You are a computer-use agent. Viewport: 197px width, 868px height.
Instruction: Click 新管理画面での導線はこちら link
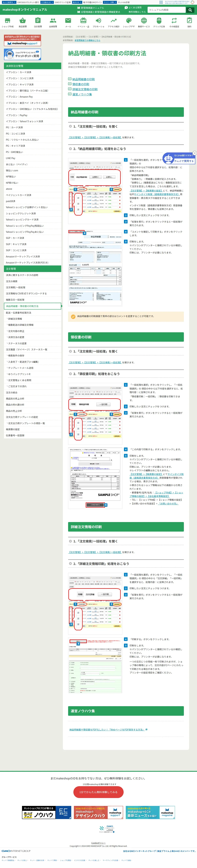coord(87,40)
